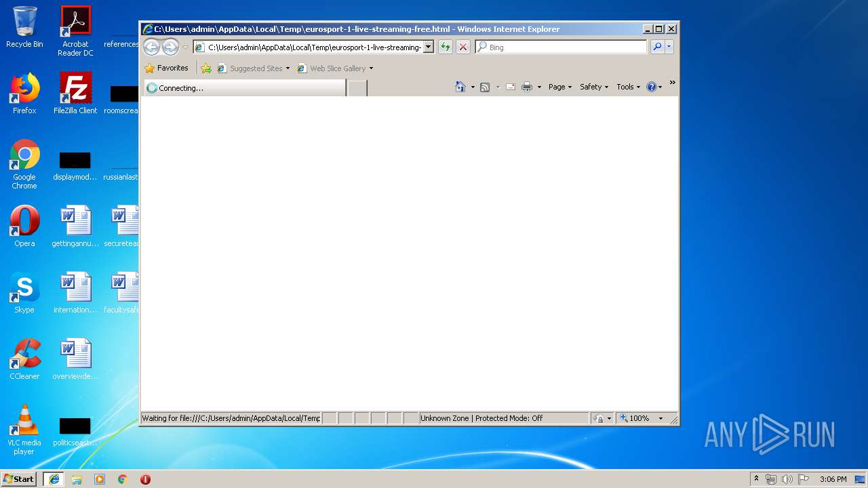
Task: Run search with magnifier icon
Action: point(656,47)
